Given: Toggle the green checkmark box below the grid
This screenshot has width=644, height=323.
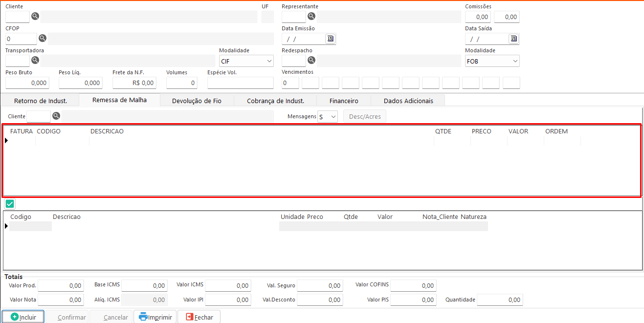Looking at the screenshot, I should (x=10, y=204).
